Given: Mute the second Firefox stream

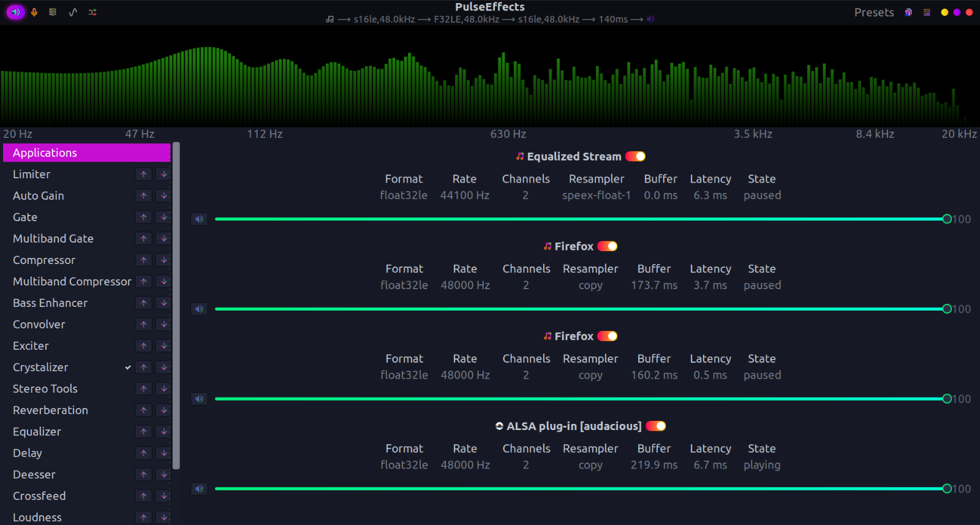Looking at the screenshot, I should click(x=199, y=399).
